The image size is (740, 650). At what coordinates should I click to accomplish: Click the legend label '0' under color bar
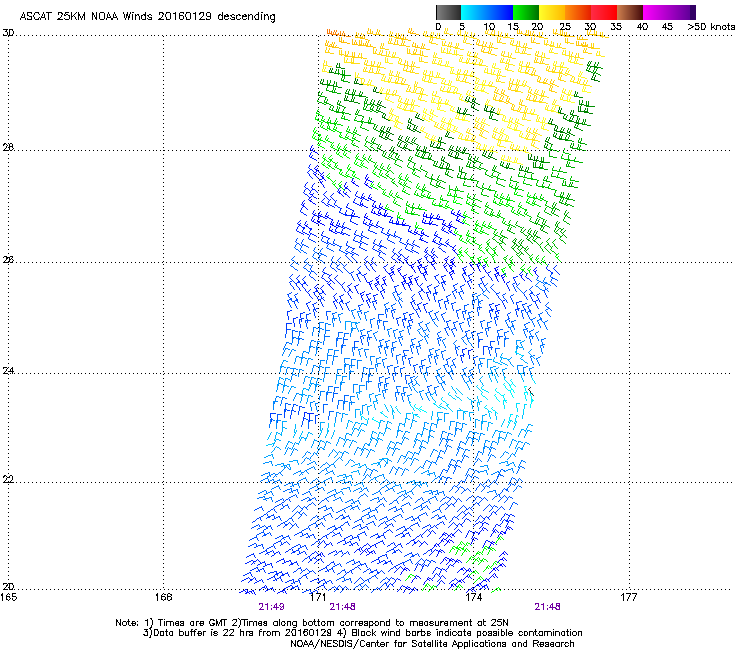[x=438, y=27]
